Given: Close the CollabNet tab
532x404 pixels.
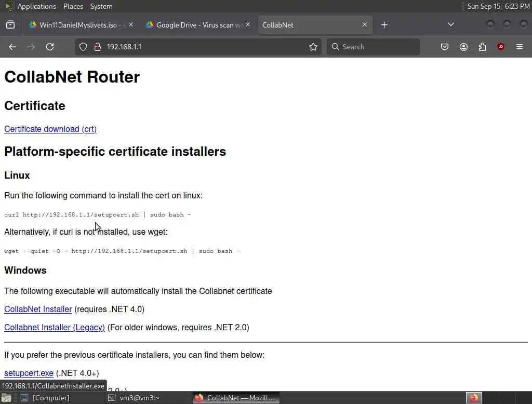Looking at the screenshot, I should tap(364, 25).
